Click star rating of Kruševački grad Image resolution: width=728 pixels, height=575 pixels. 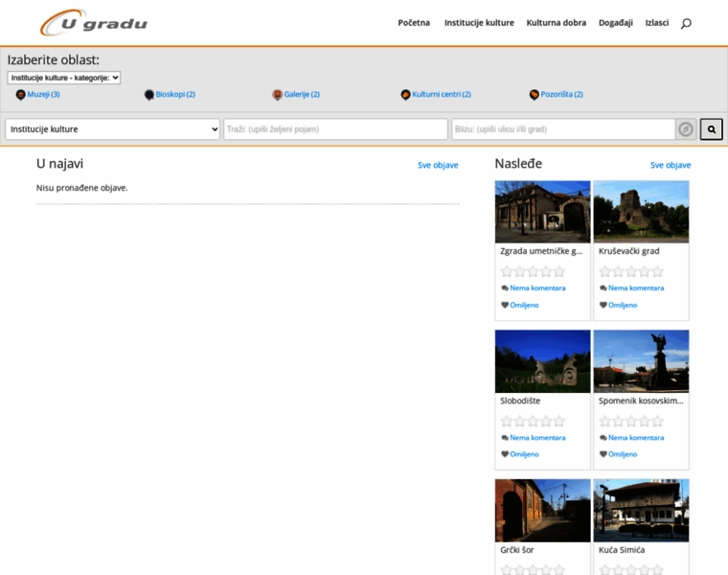pyautogui.click(x=631, y=271)
